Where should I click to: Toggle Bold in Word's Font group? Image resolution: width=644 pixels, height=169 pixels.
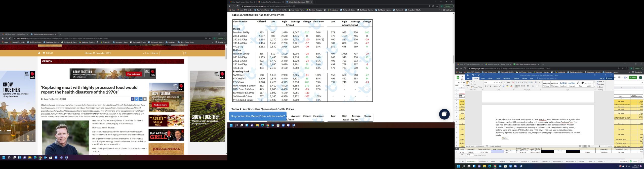[x=485, y=86]
